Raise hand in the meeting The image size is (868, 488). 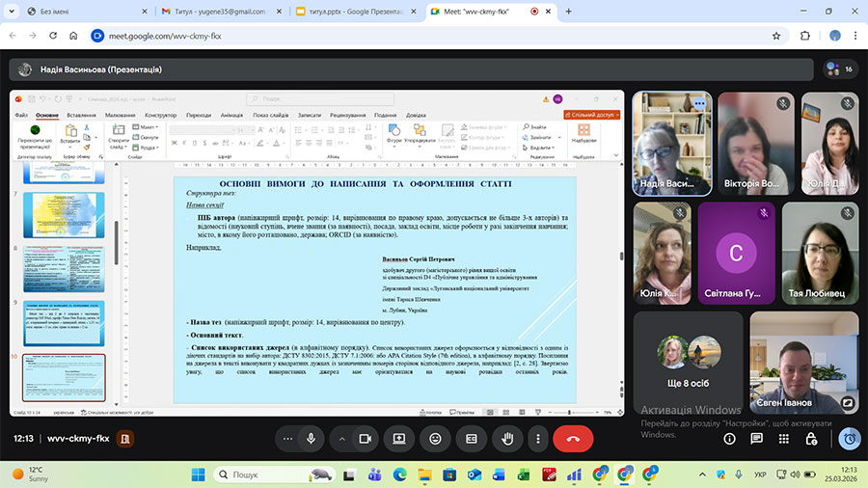507,438
